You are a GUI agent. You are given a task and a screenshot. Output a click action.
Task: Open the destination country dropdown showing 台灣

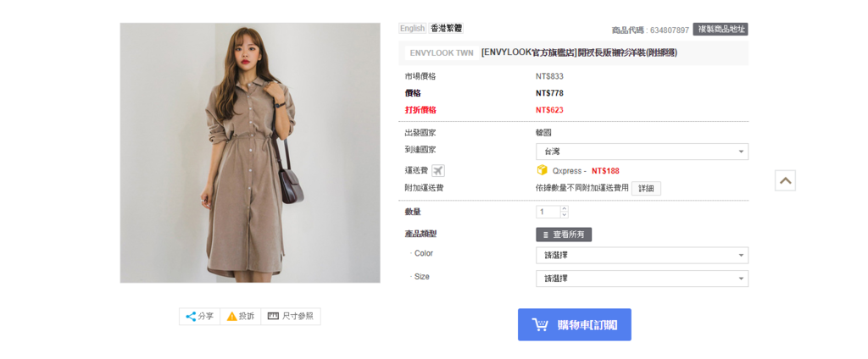tap(642, 152)
